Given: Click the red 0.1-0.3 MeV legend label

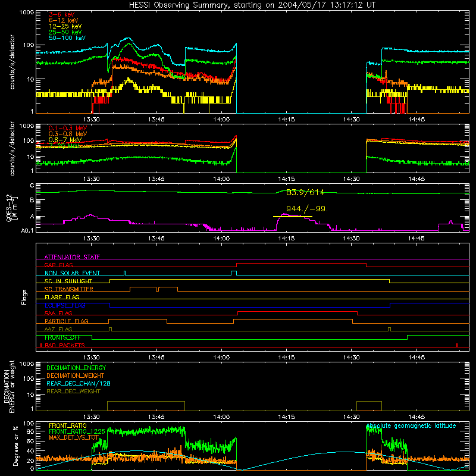Looking at the screenshot, I should pos(68,128).
